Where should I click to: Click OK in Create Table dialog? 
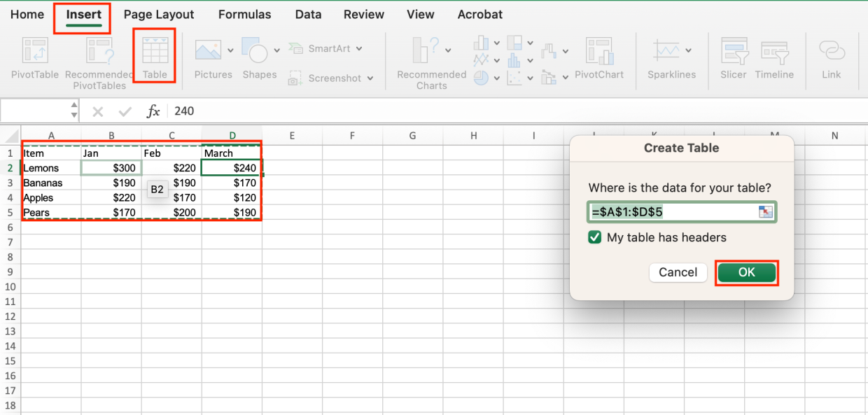point(747,272)
